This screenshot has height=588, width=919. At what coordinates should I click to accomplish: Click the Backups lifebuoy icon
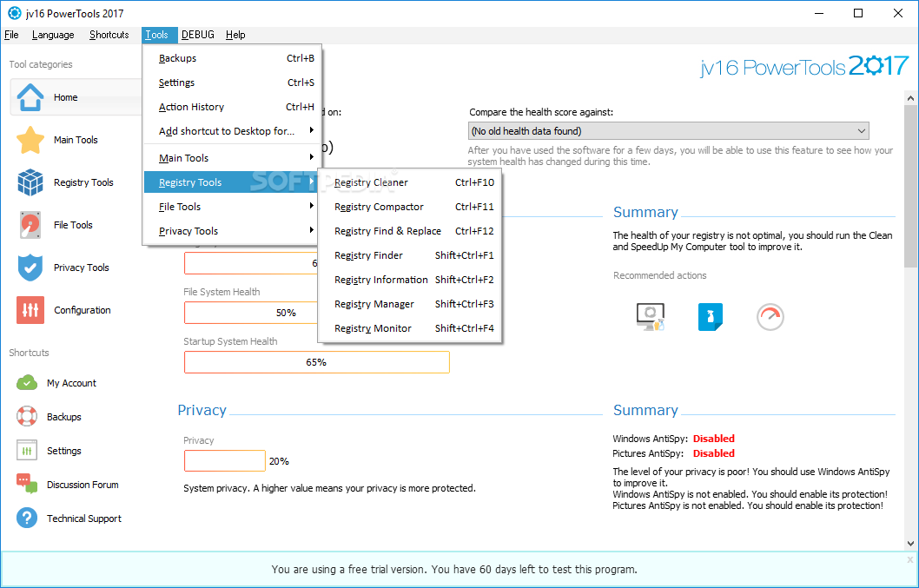point(27,416)
